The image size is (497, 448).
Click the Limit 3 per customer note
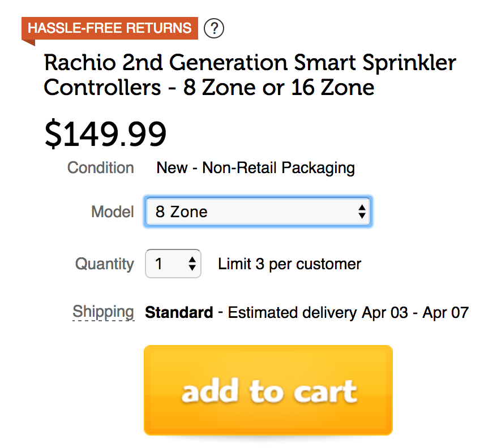tap(289, 264)
